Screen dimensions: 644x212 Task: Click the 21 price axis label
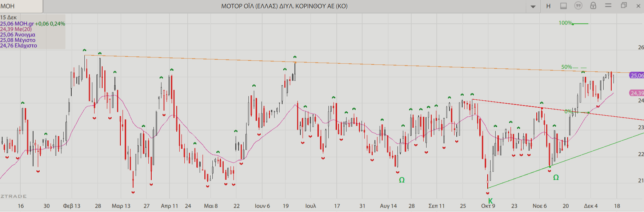click(x=641, y=180)
